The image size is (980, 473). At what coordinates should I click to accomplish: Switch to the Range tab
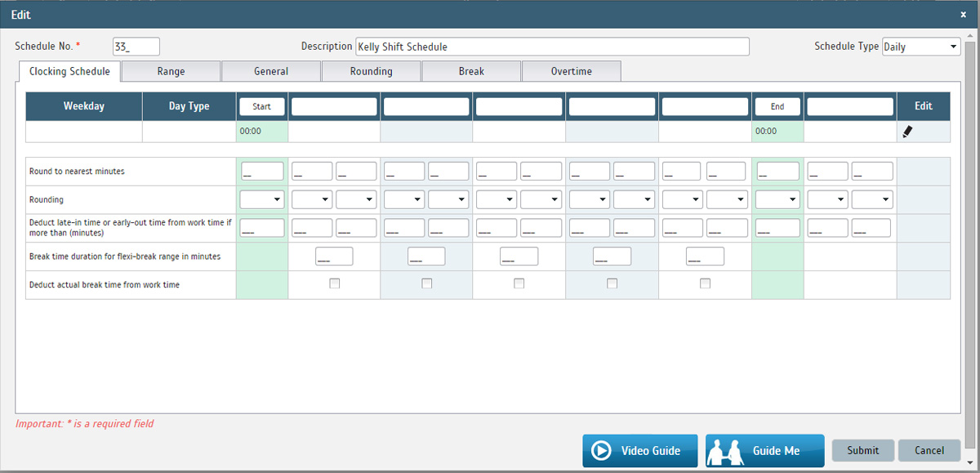click(x=171, y=72)
